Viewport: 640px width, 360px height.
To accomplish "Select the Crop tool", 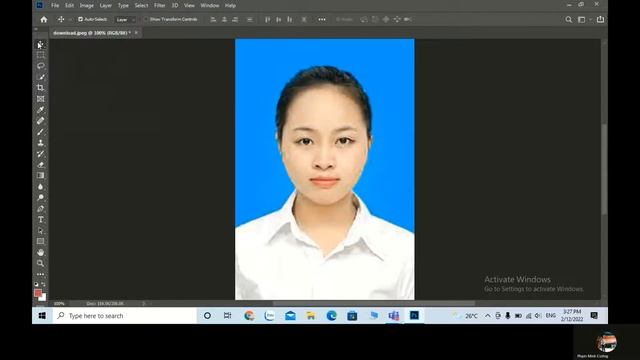I will click(x=40, y=88).
